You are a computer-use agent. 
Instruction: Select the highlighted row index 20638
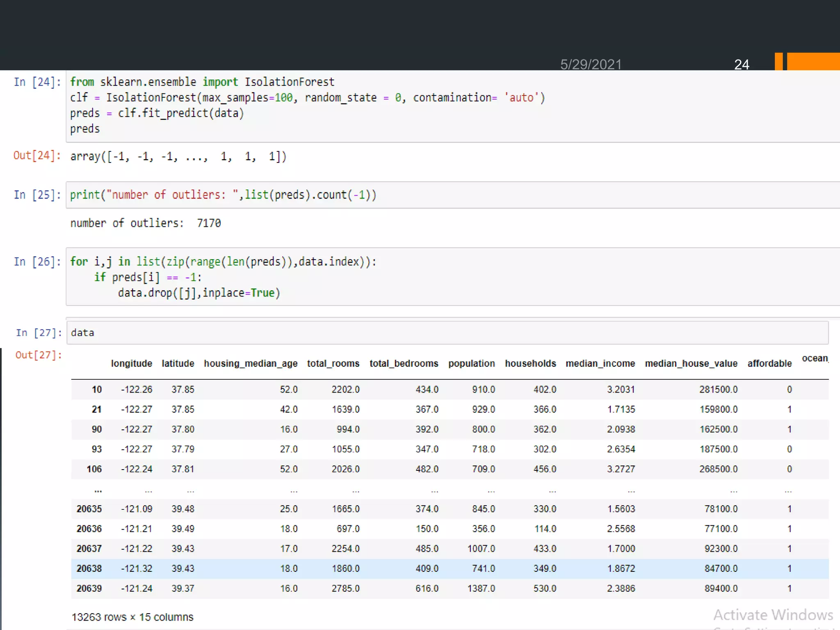point(89,568)
